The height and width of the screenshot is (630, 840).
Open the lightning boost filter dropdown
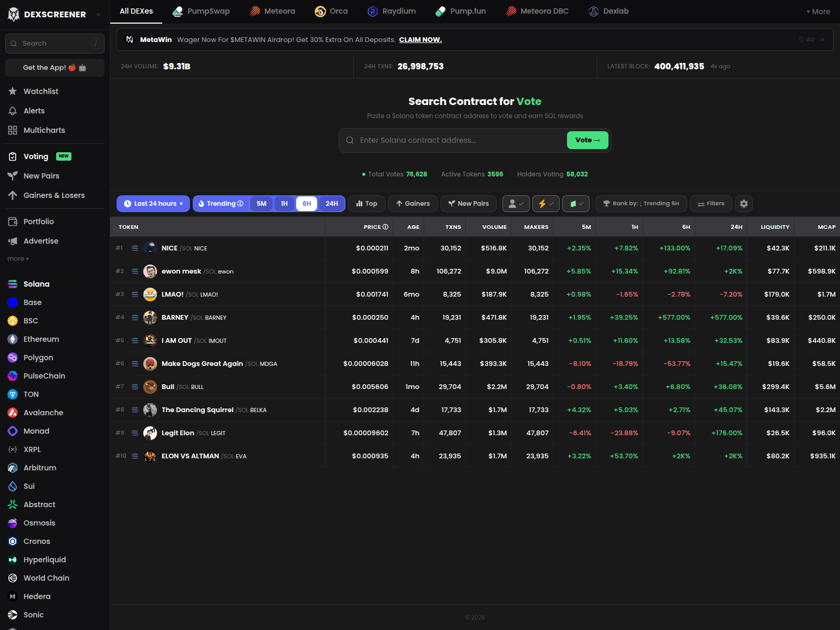point(546,204)
